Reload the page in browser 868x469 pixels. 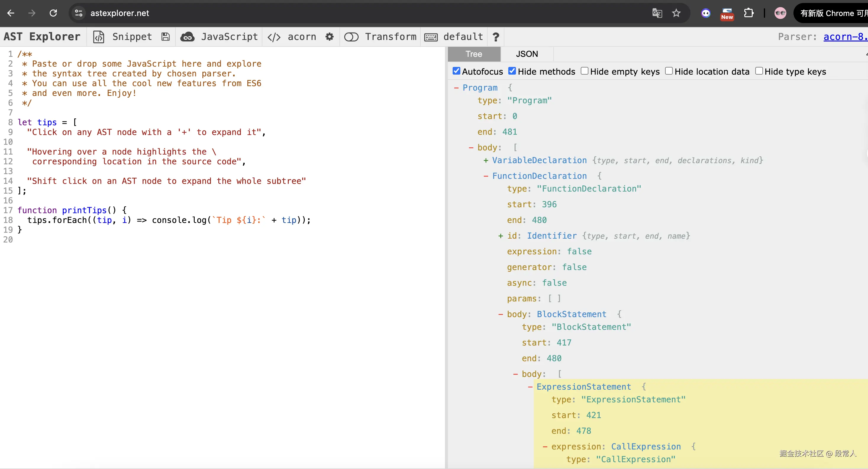click(53, 13)
